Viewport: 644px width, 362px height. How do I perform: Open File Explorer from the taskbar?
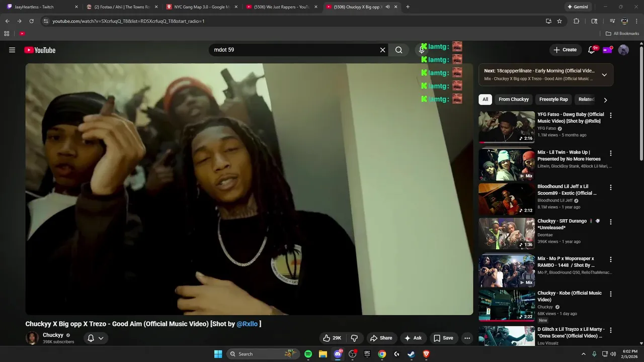(323, 354)
